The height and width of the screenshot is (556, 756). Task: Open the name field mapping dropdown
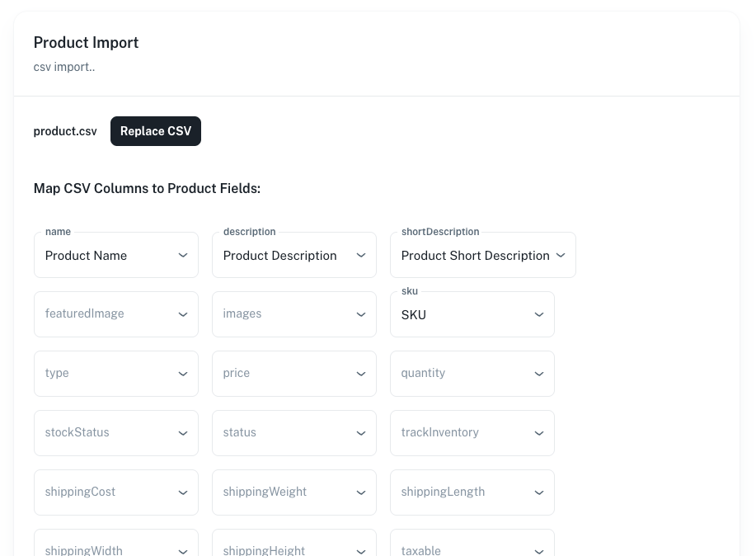(115, 255)
